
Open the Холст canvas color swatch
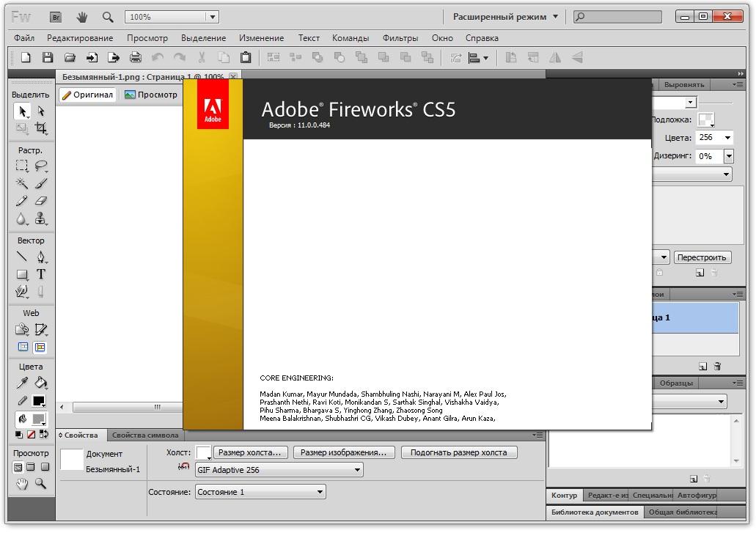coord(203,453)
